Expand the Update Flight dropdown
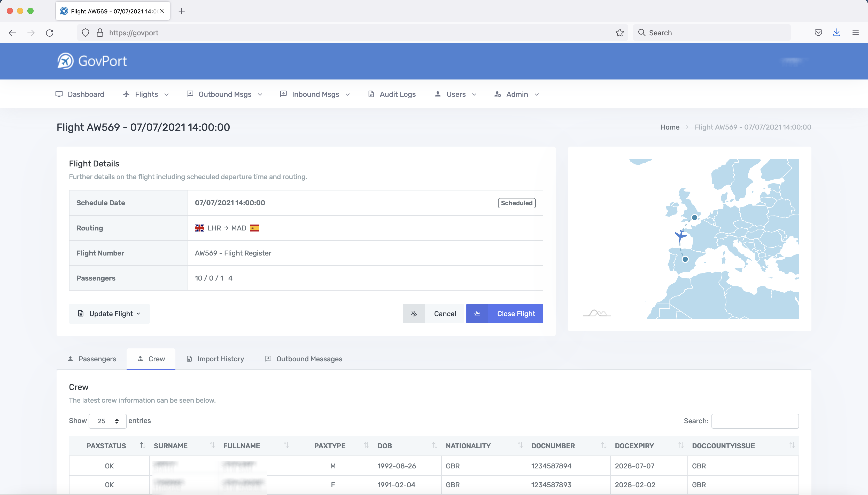Image resolution: width=868 pixels, height=495 pixels. [110, 314]
